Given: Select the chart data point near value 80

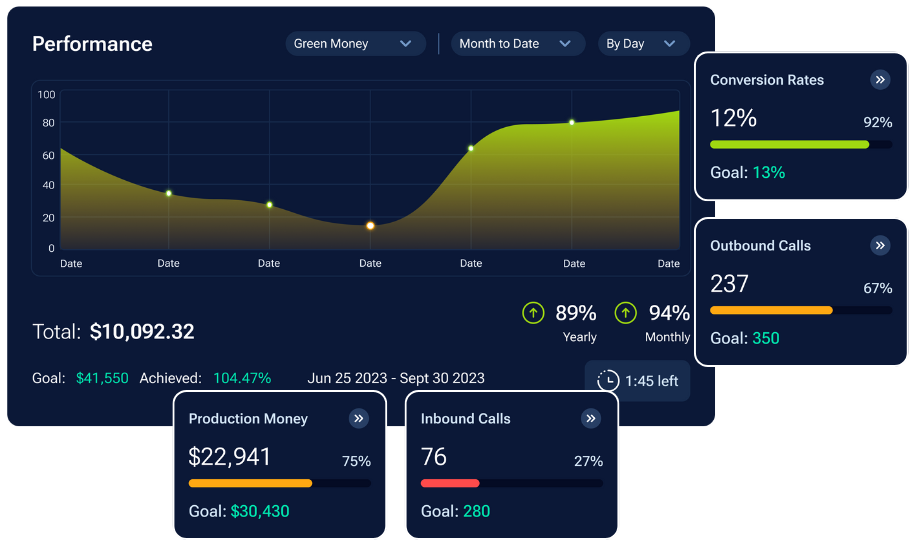Looking at the screenshot, I should point(572,122).
